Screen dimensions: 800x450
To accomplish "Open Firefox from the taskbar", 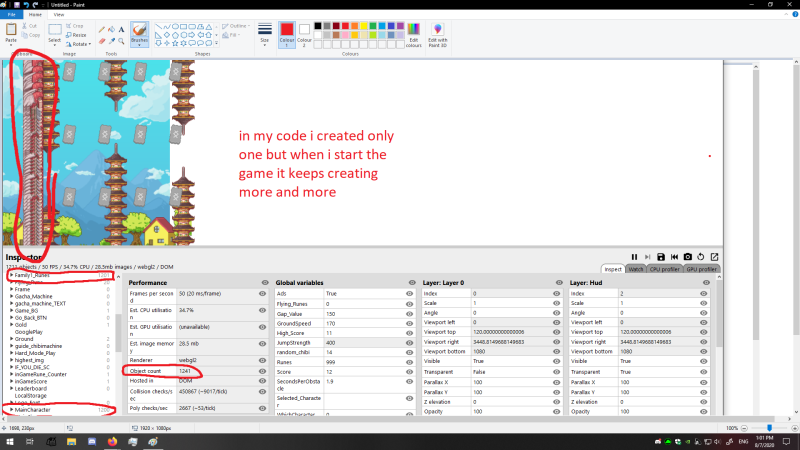I will (112, 442).
